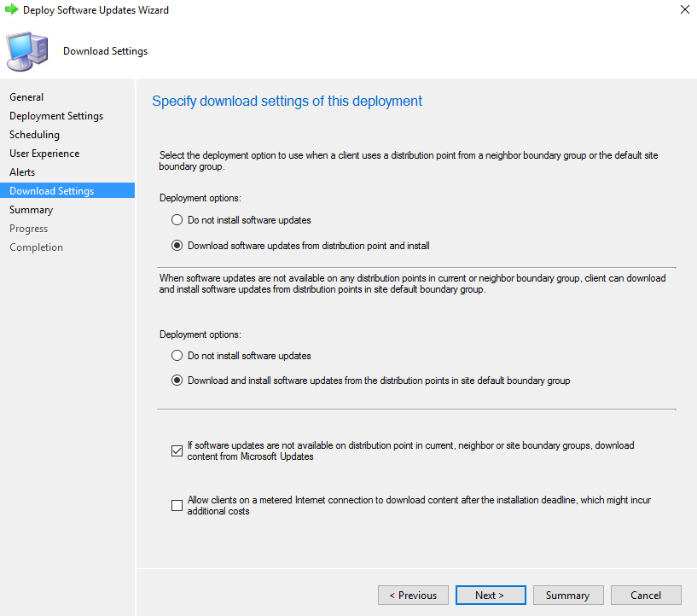Image resolution: width=697 pixels, height=616 pixels.
Task: Click the Summary button at bottom
Action: coord(568,596)
